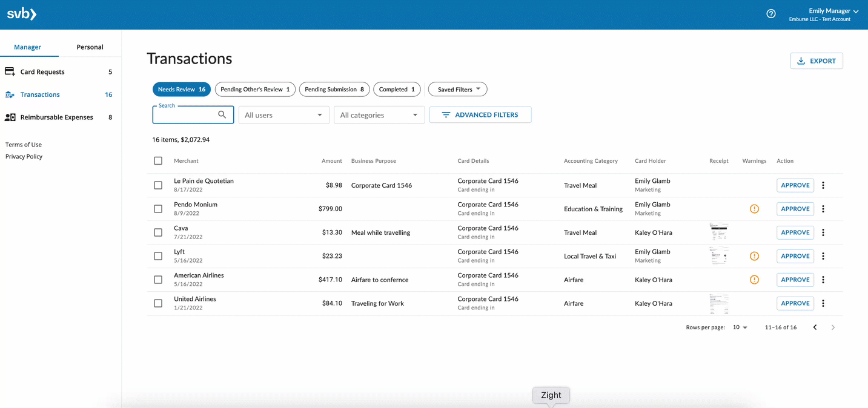Select the Cava transaction checkbox
The image size is (868, 408).
click(158, 232)
